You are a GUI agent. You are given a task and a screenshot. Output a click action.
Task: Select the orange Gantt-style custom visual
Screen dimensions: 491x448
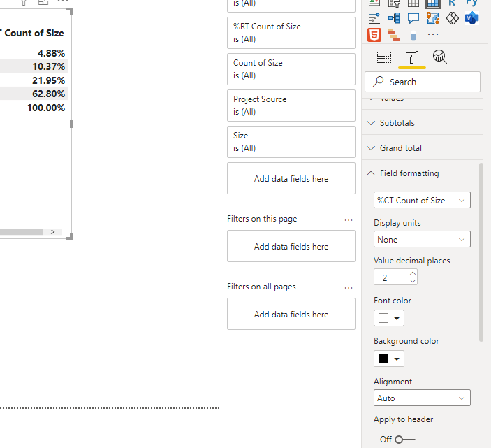pyautogui.click(x=394, y=35)
